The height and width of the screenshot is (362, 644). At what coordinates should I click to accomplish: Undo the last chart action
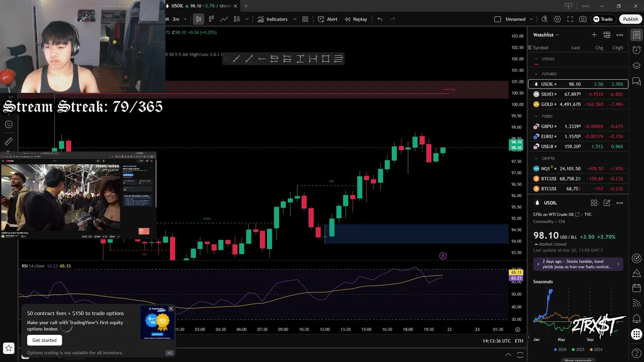pyautogui.click(x=380, y=19)
